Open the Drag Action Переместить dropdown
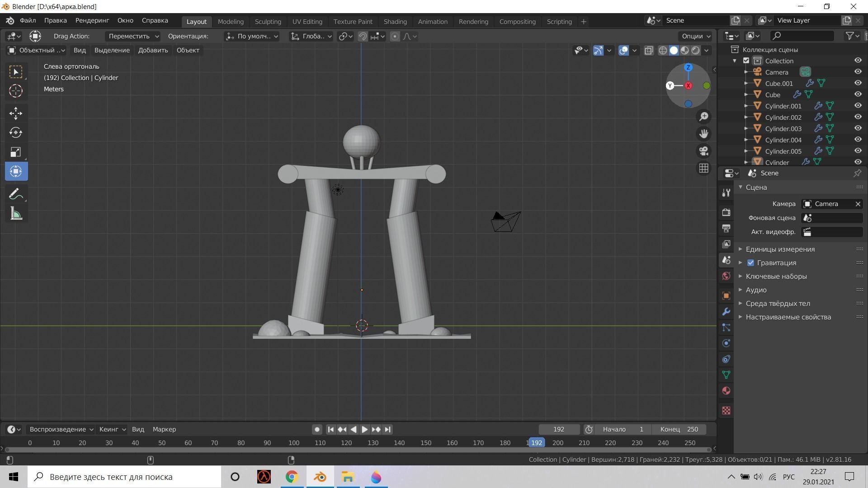 pyautogui.click(x=133, y=36)
